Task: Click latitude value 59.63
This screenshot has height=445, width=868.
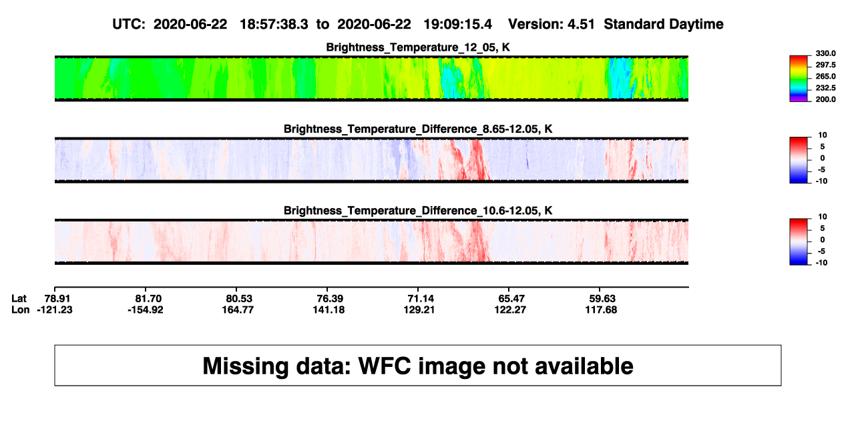Action: tap(601, 299)
